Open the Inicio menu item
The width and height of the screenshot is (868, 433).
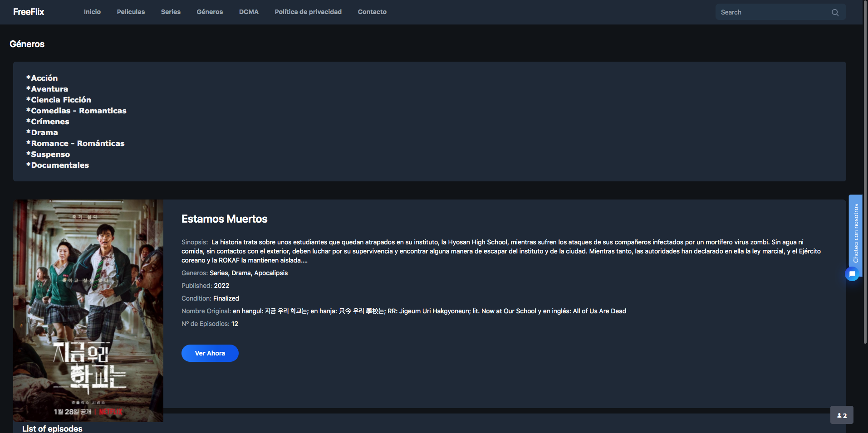click(x=92, y=12)
